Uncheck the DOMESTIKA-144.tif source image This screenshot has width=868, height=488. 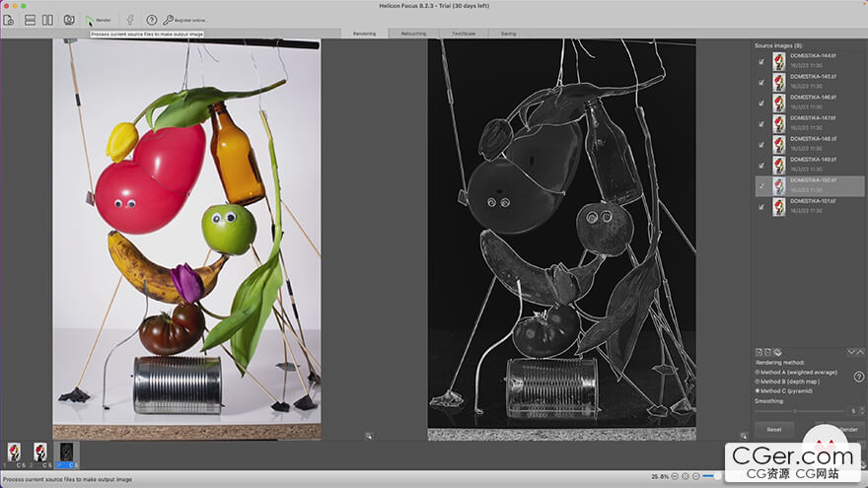[760, 60]
